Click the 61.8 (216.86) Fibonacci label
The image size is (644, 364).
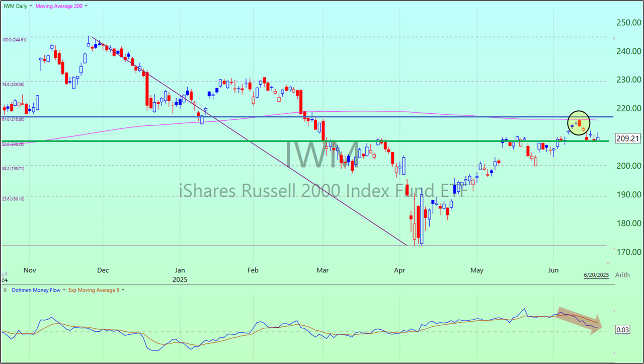tap(13, 119)
